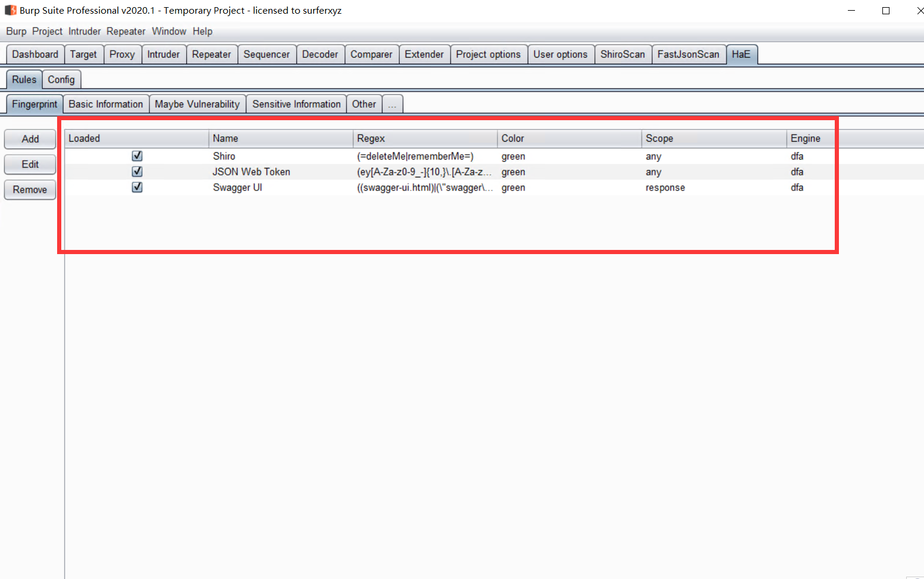Sort by the Color column header
This screenshot has height=579, width=924.
[x=569, y=139]
